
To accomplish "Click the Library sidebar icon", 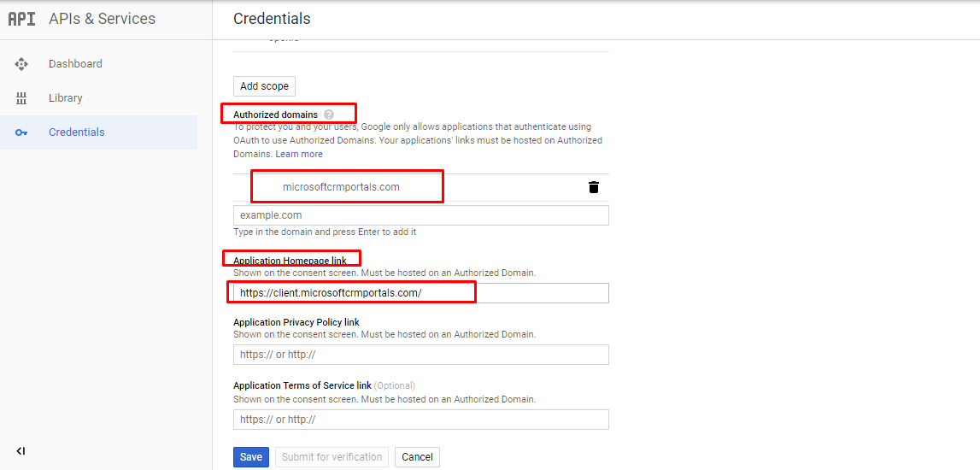I will 22,98.
